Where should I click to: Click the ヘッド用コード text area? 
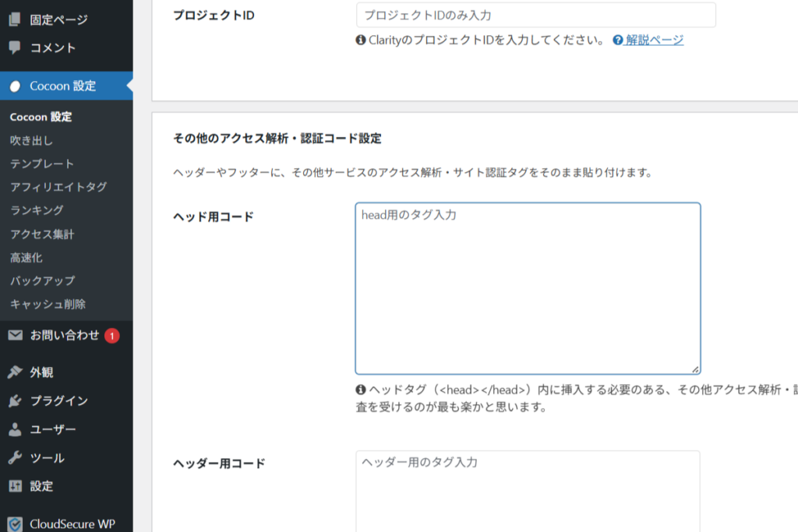(x=528, y=288)
